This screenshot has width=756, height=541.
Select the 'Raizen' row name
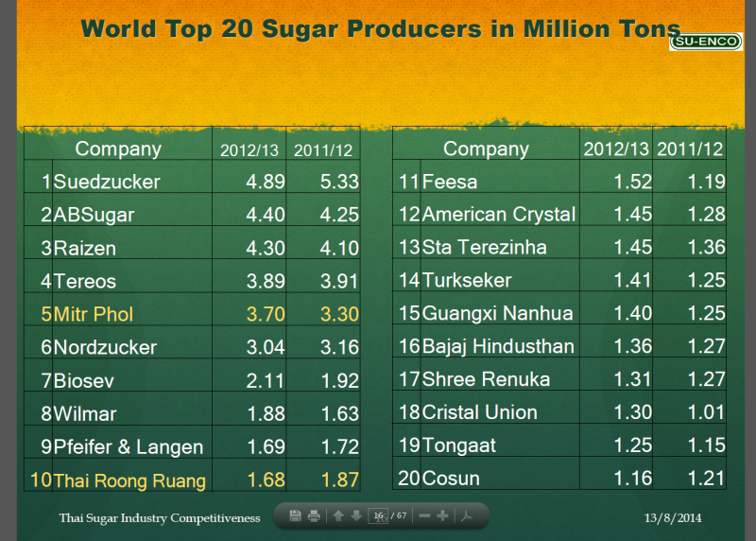coord(85,248)
